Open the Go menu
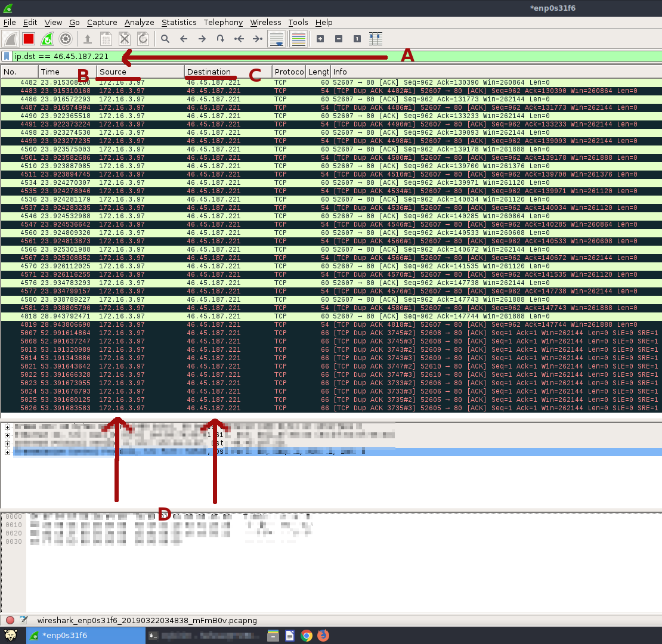 (75, 23)
